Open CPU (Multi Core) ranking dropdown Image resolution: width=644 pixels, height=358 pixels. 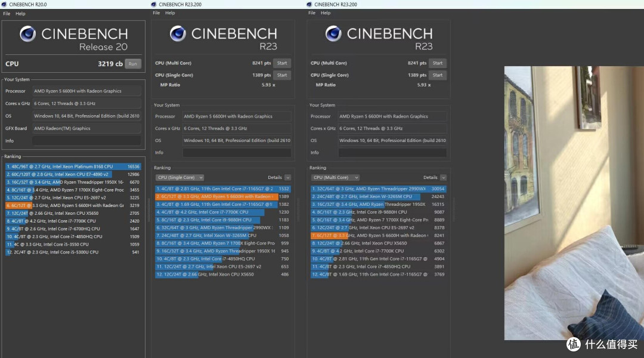335,178
